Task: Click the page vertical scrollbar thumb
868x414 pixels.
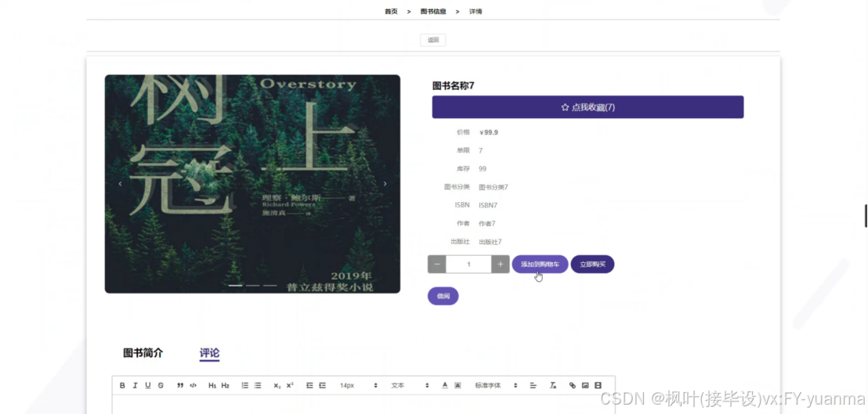Action: point(866,215)
